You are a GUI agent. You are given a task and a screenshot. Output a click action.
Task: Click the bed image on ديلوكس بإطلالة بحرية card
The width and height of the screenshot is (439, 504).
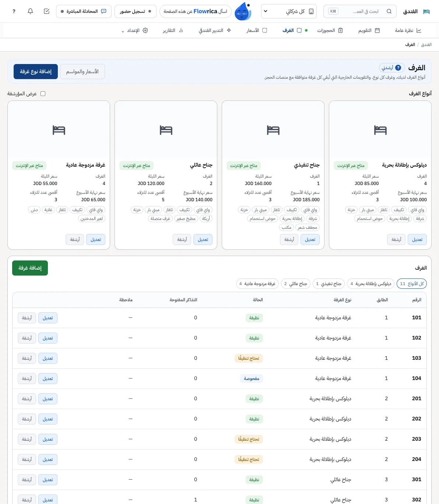coord(380,130)
